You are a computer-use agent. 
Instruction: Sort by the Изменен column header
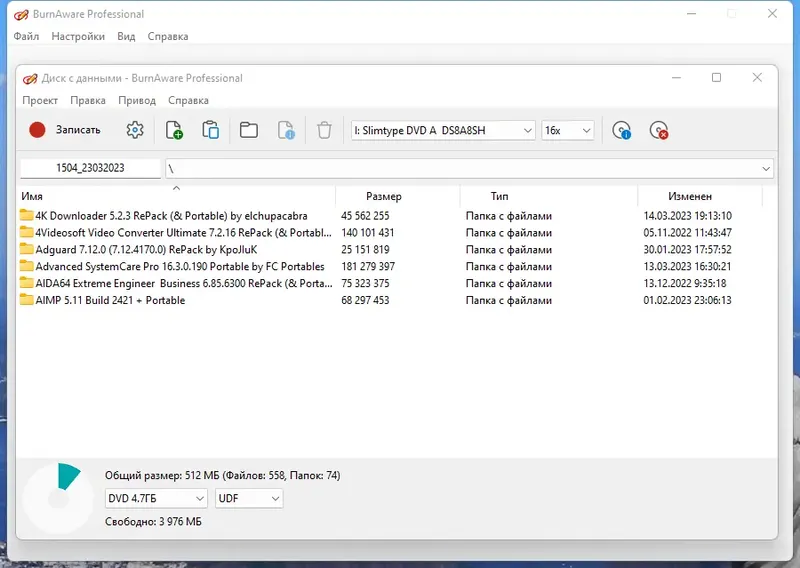700,196
